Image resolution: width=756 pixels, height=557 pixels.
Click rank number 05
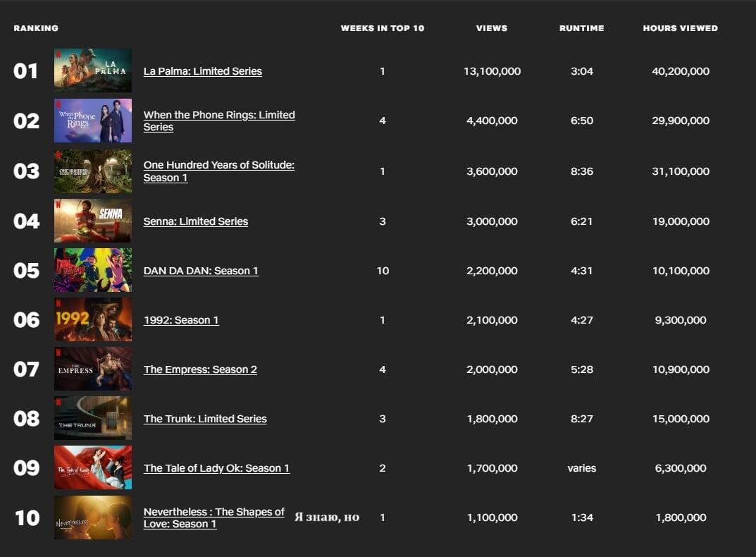point(27,270)
